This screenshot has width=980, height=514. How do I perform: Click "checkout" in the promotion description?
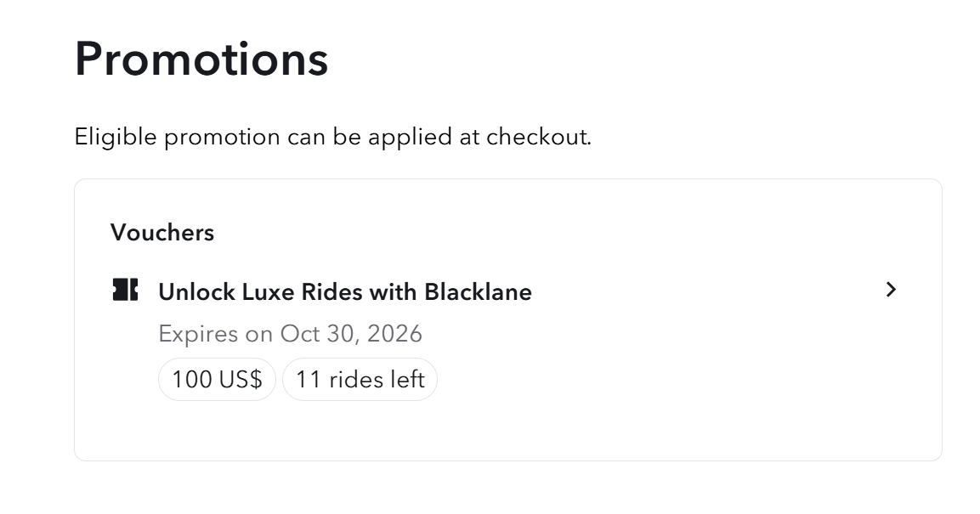(537, 137)
